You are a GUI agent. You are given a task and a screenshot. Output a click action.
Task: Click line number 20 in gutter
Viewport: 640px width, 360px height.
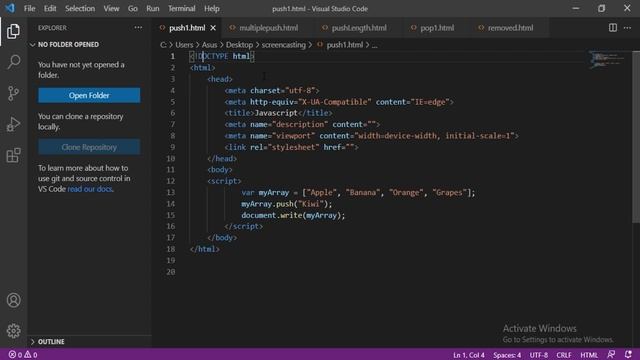click(x=171, y=272)
